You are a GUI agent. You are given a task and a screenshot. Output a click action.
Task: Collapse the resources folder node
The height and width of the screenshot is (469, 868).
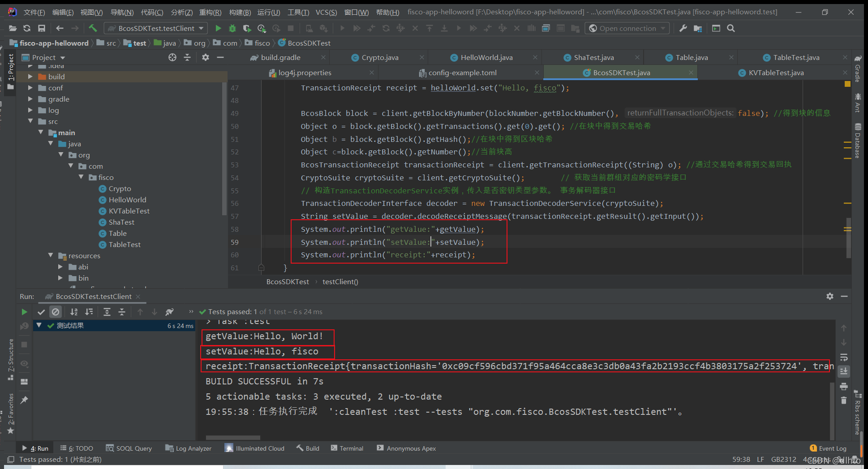coord(51,256)
